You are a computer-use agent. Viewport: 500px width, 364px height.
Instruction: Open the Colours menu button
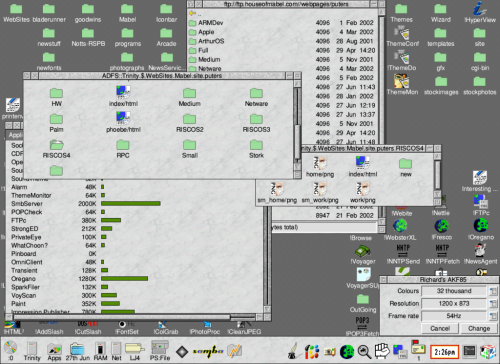click(493, 291)
